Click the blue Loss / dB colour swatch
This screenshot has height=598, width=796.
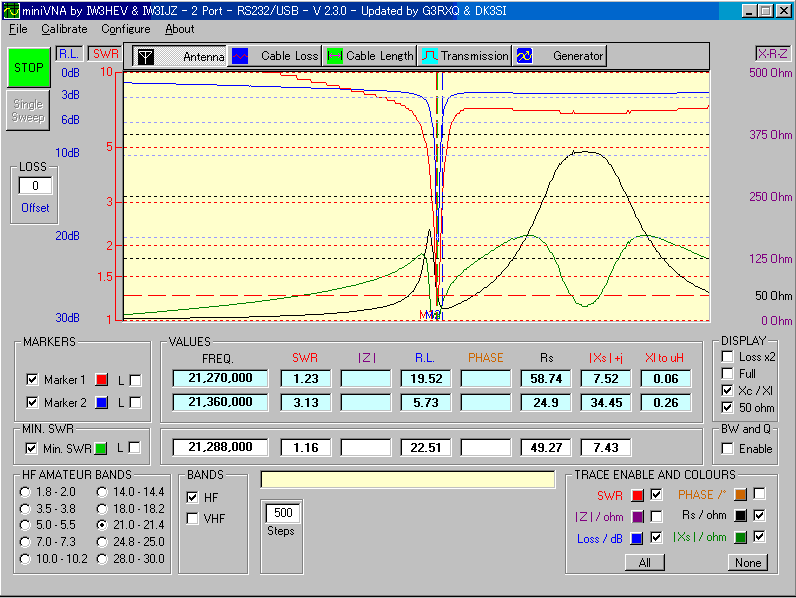tap(637, 537)
